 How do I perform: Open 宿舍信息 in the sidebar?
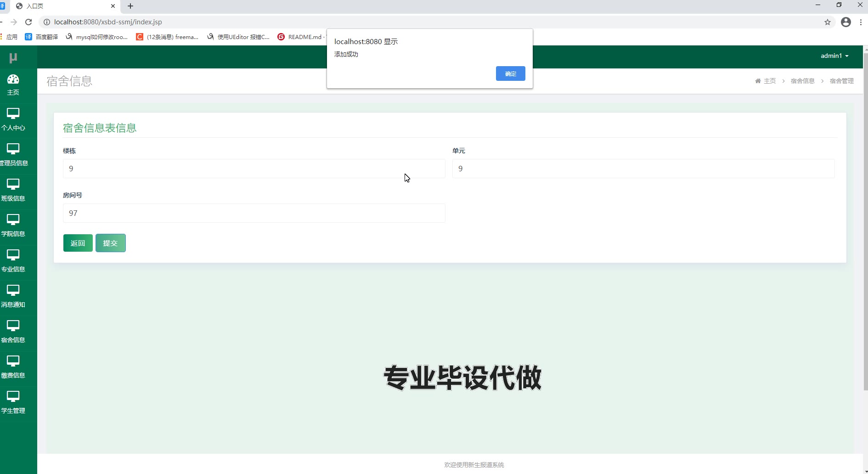[x=13, y=332]
